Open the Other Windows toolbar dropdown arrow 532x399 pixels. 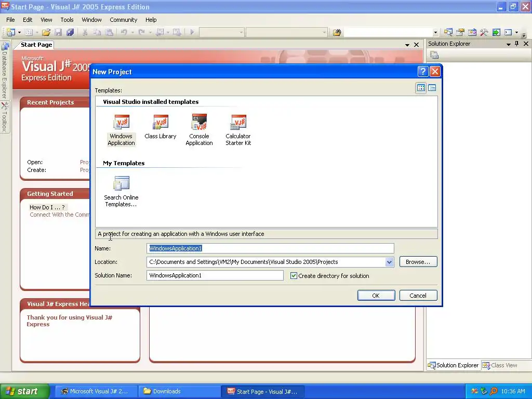click(517, 33)
